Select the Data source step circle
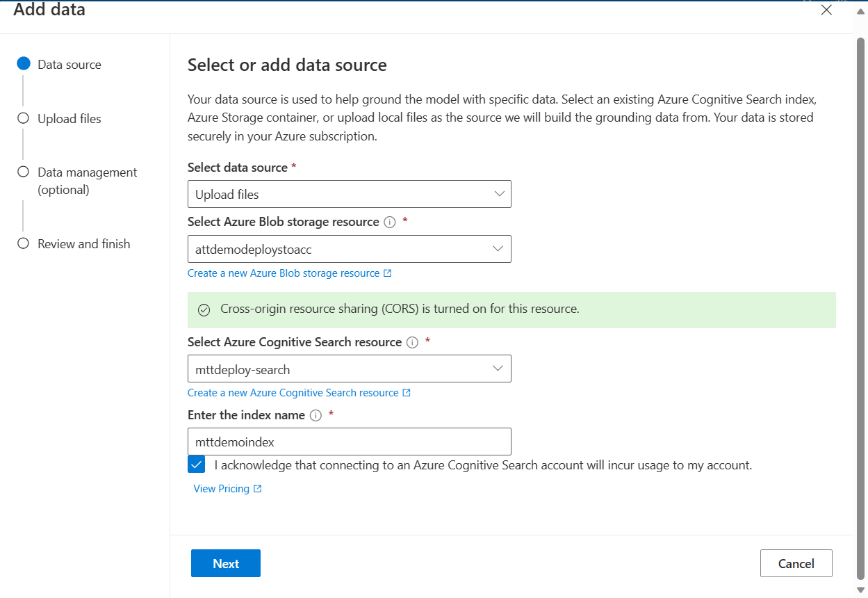The width and height of the screenshot is (868, 598). coord(24,64)
